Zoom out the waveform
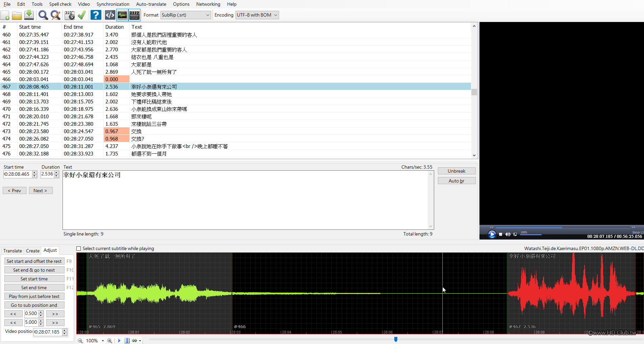This screenshot has height=344, width=644. (x=80, y=341)
